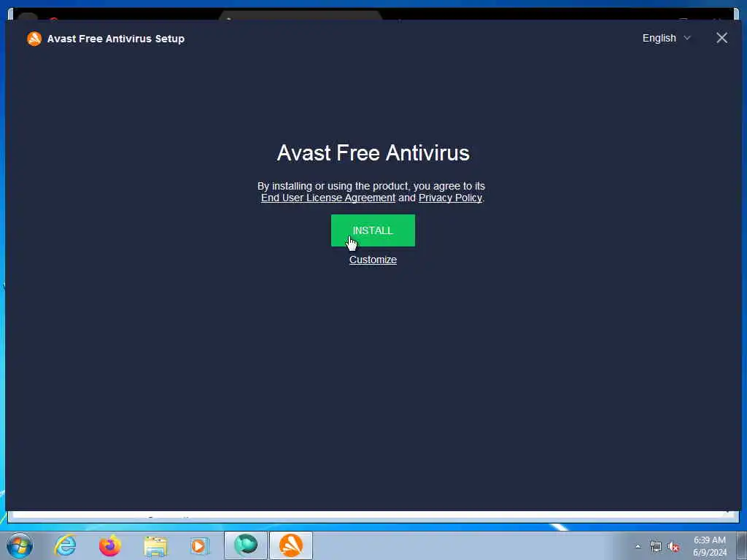Close the Avast setup window
This screenshot has height=560, width=747.
point(721,38)
